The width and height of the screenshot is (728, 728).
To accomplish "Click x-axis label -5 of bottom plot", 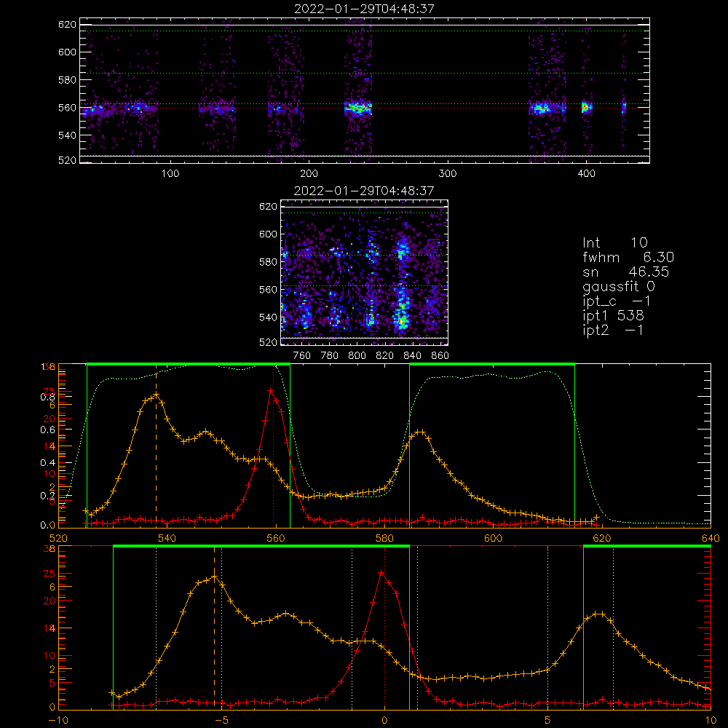I will pos(221,720).
